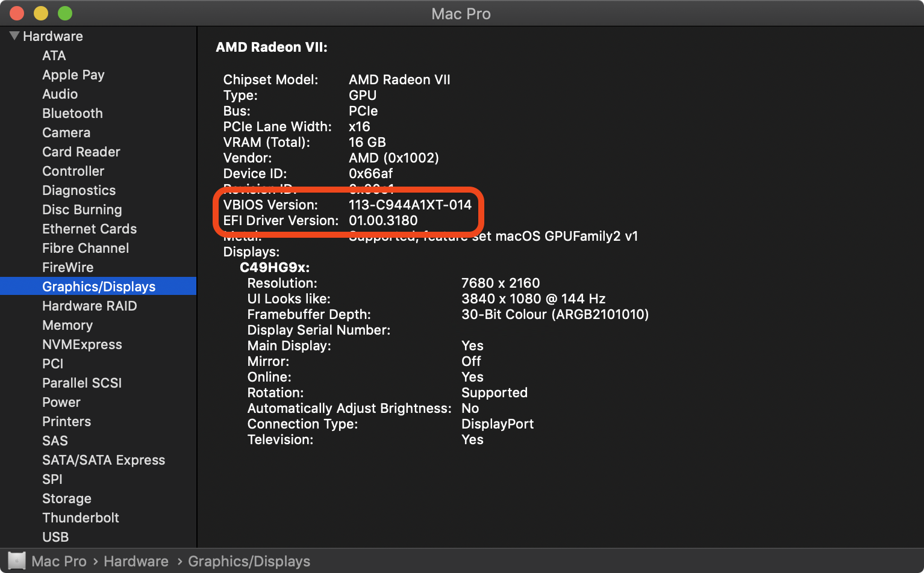924x573 pixels.
Task: Click the EFI Driver Version value 01.00.3180
Action: click(x=383, y=220)
